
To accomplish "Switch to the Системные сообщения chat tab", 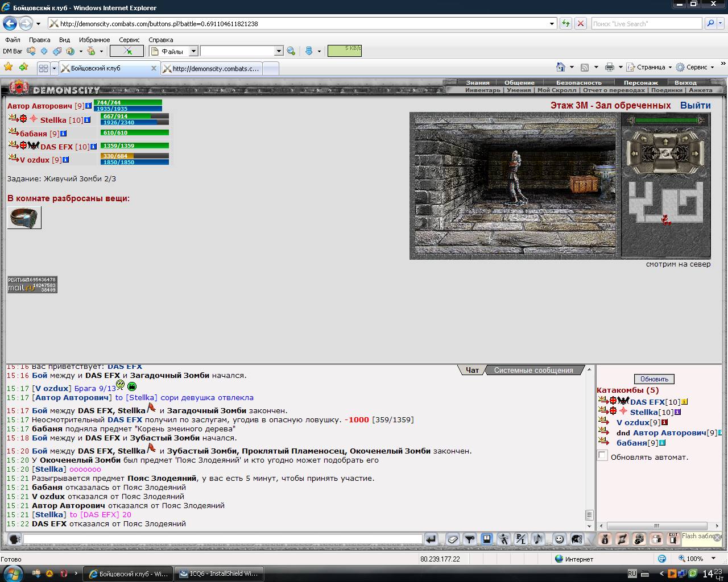I will pos(533,370).
